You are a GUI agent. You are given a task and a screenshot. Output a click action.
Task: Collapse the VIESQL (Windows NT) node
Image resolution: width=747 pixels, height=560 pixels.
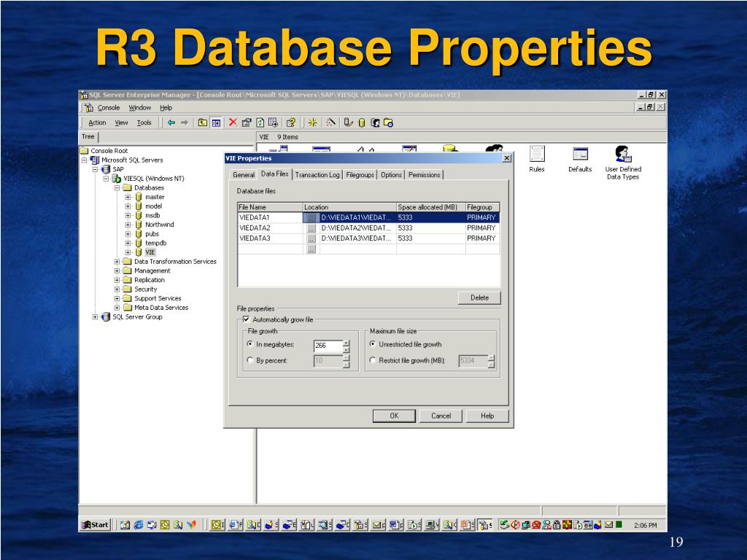pos(106,179)
